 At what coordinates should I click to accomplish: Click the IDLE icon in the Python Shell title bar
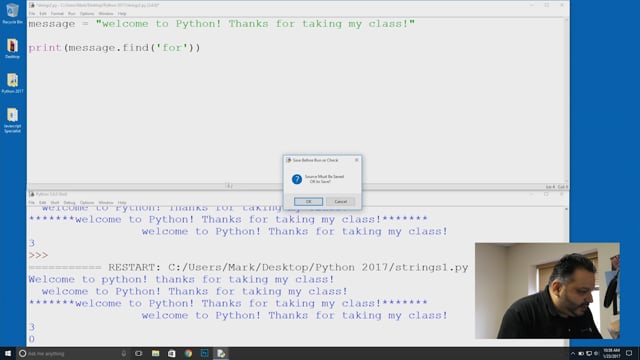tap(32, 194)
